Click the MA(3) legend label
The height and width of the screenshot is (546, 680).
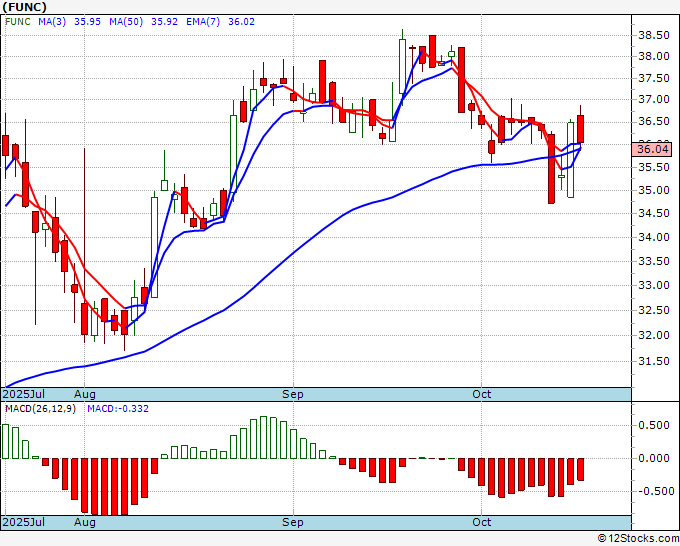(x=52, y=22)
